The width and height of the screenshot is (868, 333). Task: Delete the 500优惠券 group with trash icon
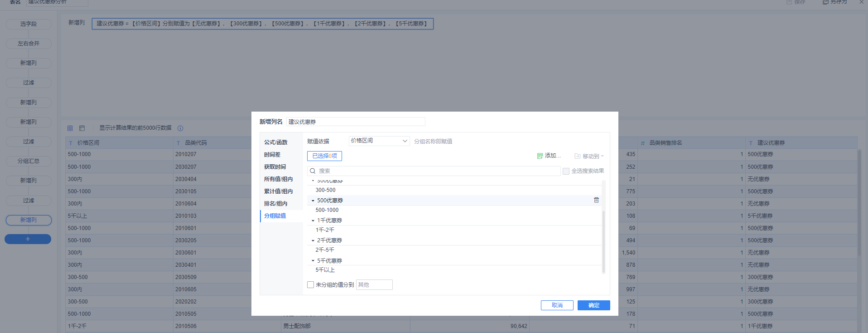click(596, 200)
